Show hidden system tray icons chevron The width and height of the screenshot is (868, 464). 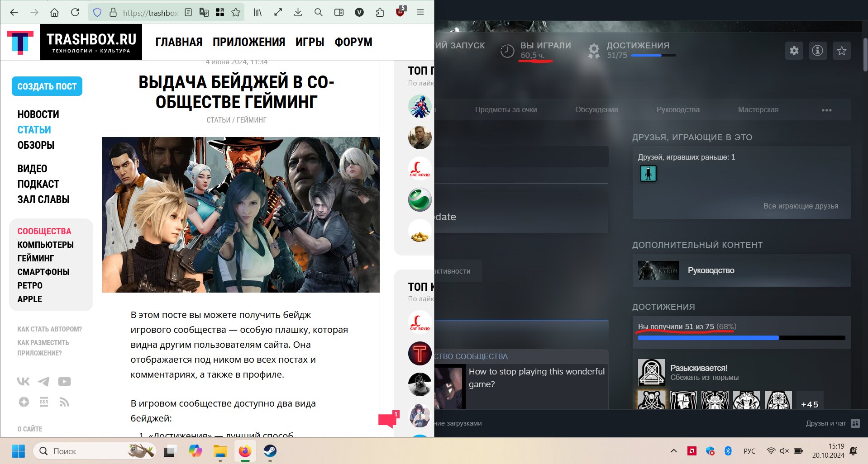(x=673, y=451)
